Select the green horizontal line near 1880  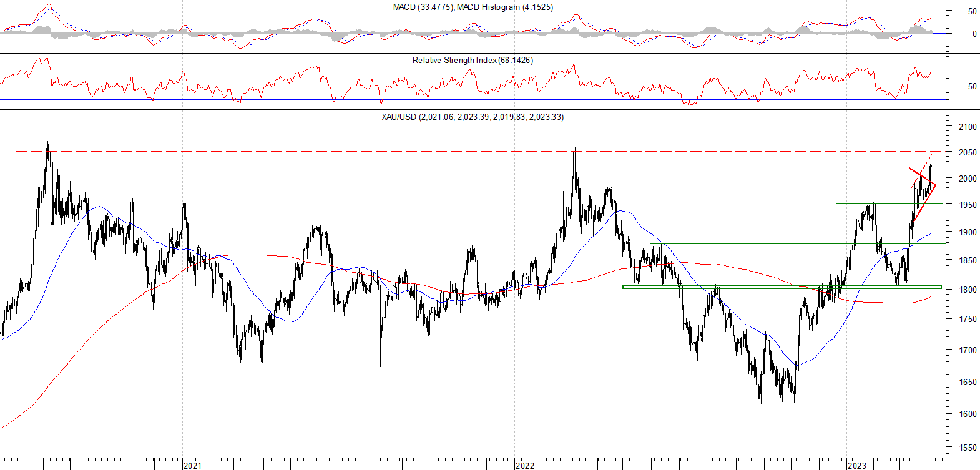[x=798, y=243]
